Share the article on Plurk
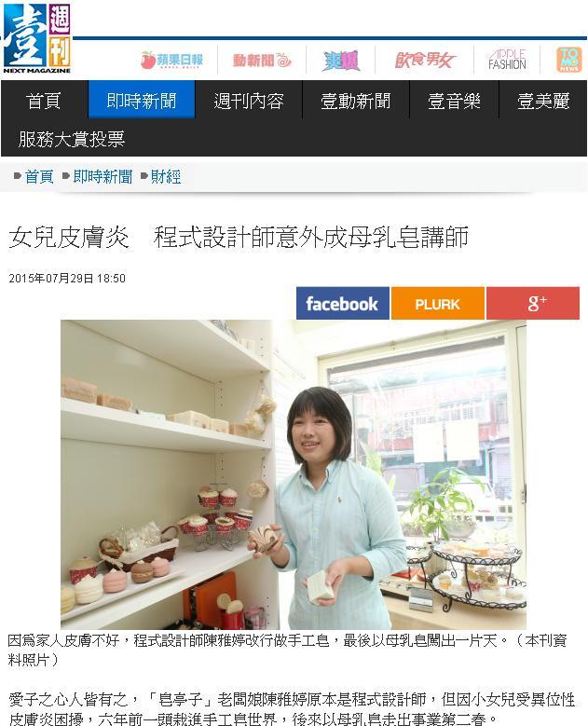This screenshot has width=588, height=726. [438, 303]
